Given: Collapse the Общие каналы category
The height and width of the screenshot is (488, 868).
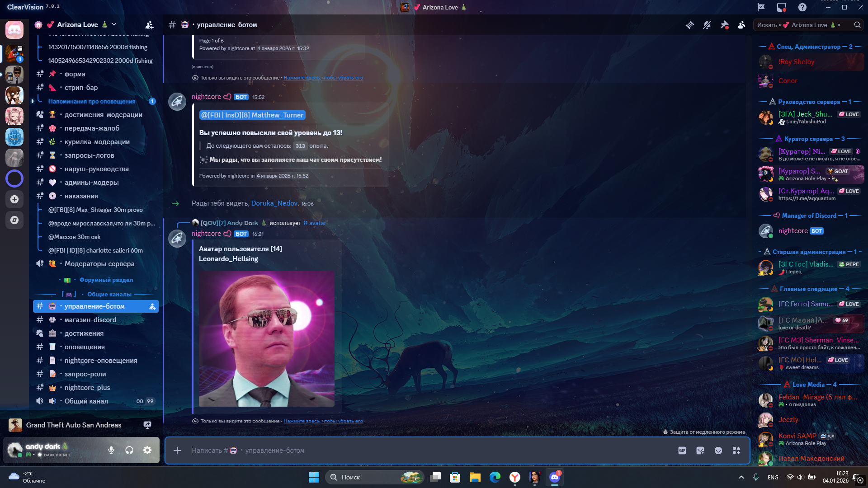Looking at the screenshot, I should pos(109,294).
